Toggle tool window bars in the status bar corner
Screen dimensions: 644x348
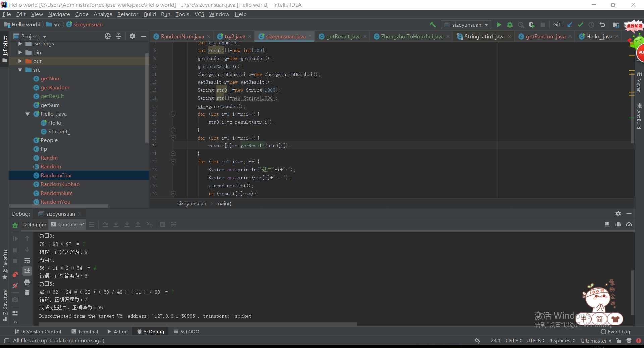6,341
